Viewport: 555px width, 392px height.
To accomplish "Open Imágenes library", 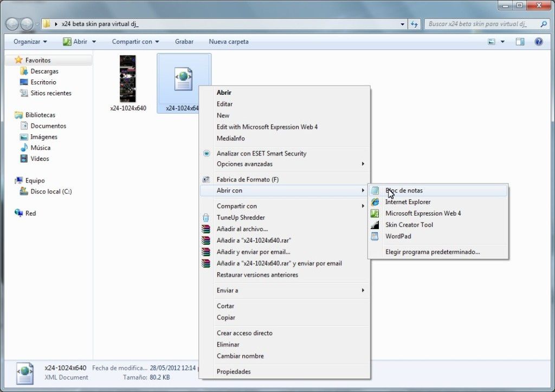I will coord(43,137).
